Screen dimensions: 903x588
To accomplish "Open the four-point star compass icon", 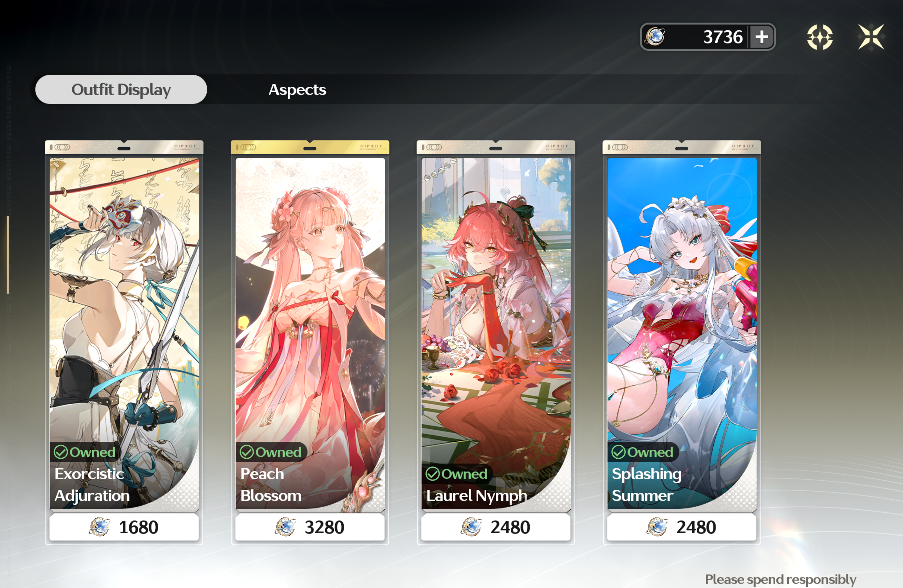I will coord(819,37).
